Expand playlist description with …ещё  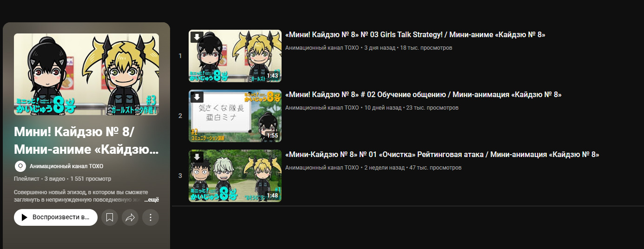coord(151,200)
